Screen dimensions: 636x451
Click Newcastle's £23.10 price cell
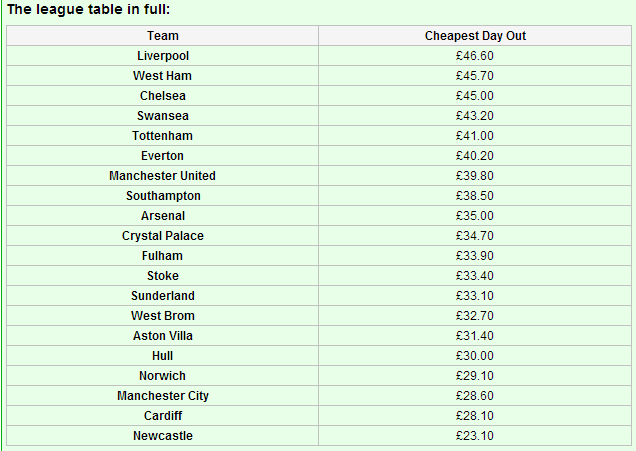click(x=475, y=436)
